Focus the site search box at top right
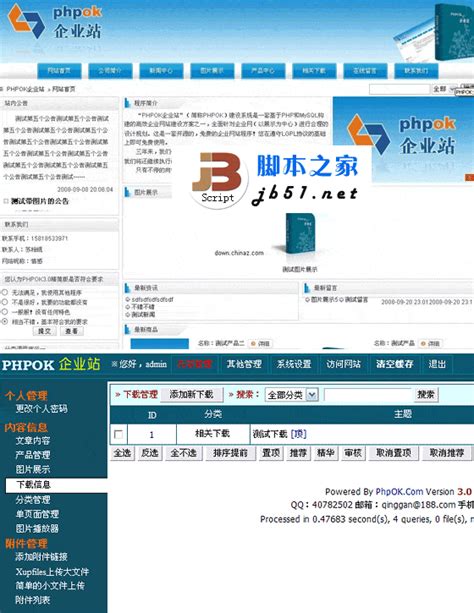 tap(399, 89)
